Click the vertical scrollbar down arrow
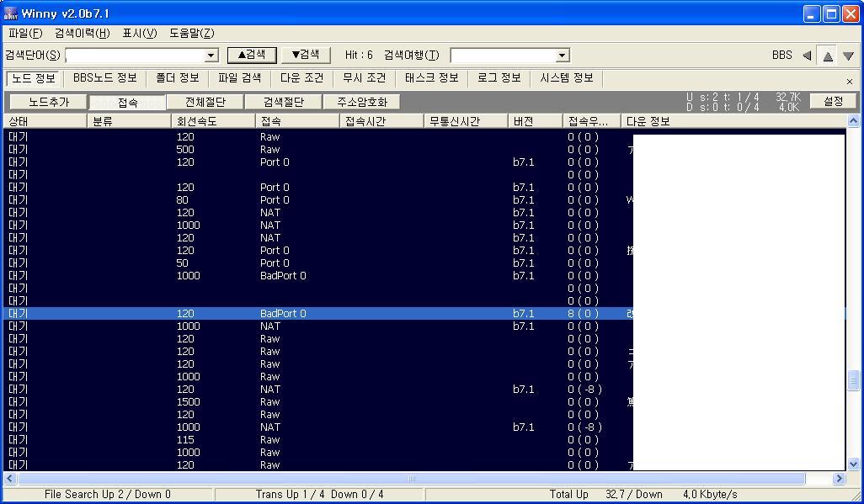864x504 pixels. (x=854, y=464)
